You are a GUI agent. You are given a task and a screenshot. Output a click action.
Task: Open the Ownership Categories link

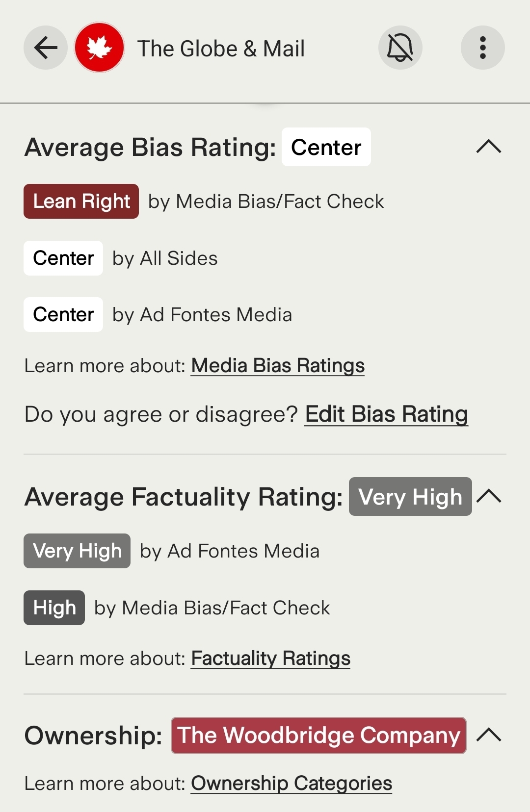coord(291,784)
